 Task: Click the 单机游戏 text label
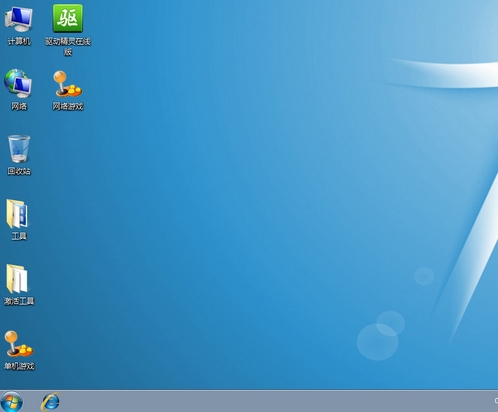tap(19, 366)
